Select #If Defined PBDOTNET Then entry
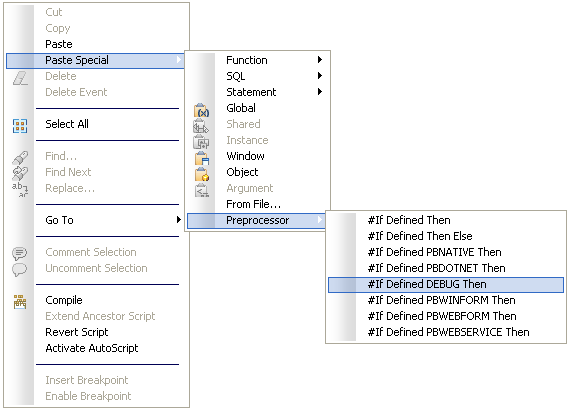 pos(446,268)
